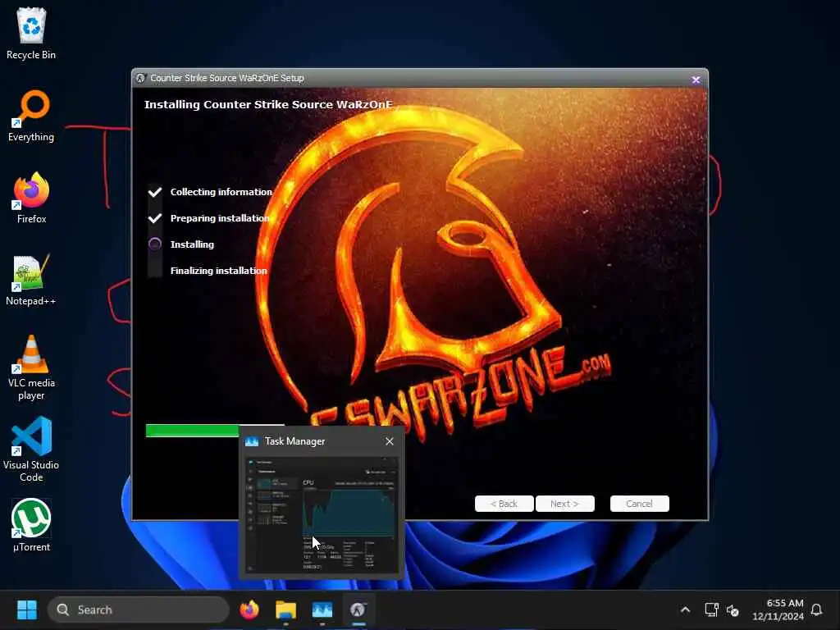Click the muted volume tray icon
Viewport: 840px width, 630px height.
click(x=733, y=609)
